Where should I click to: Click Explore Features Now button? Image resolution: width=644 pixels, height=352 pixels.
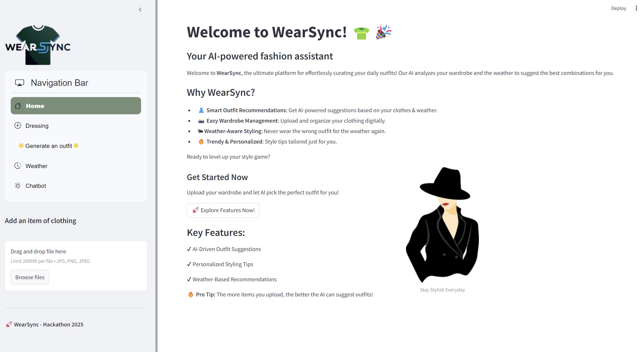click(x=223, y=210)
